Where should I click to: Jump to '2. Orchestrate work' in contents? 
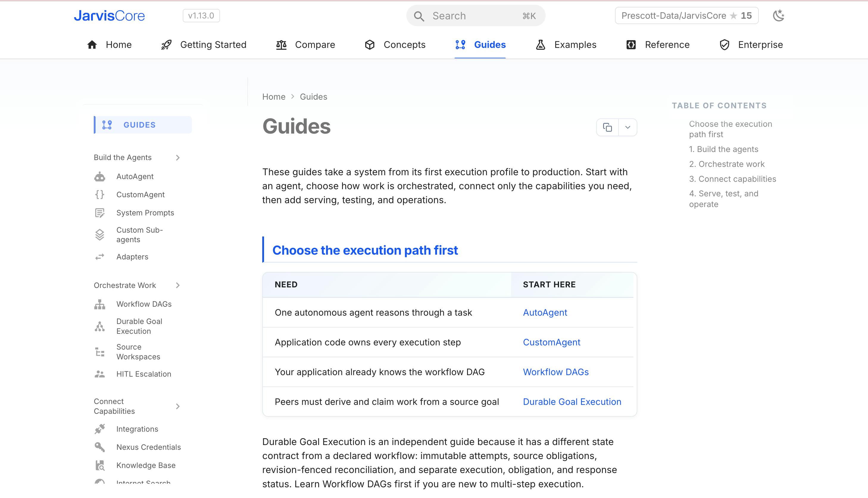pos(727,164)
